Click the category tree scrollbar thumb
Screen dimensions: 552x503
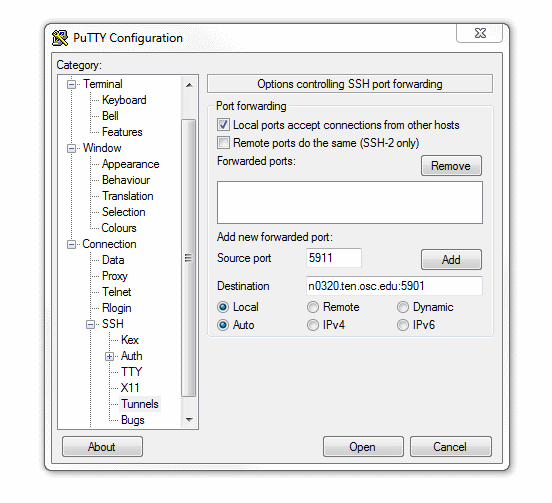pos(188,258)
